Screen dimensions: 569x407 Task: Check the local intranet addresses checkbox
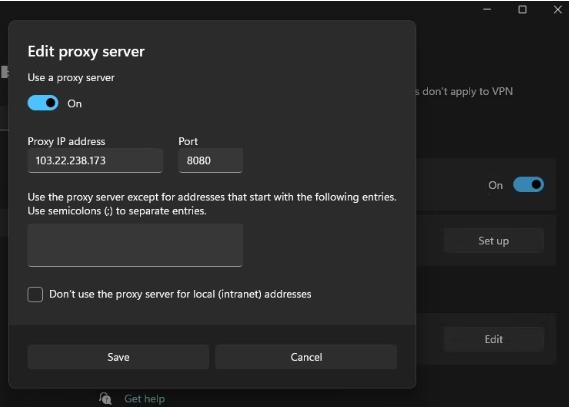[x=35, y=294]
